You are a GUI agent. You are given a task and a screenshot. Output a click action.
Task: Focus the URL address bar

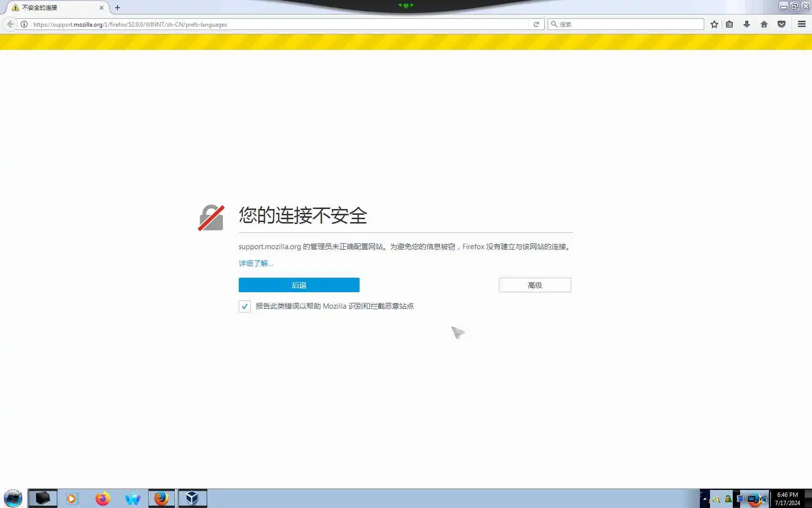tap(280, 24)
